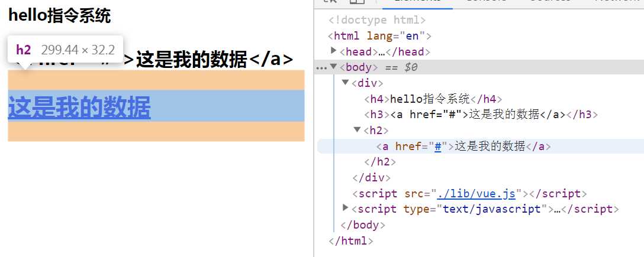Collapse the body element node
Viewport: 644px width, 257px height.
point(333,67)
